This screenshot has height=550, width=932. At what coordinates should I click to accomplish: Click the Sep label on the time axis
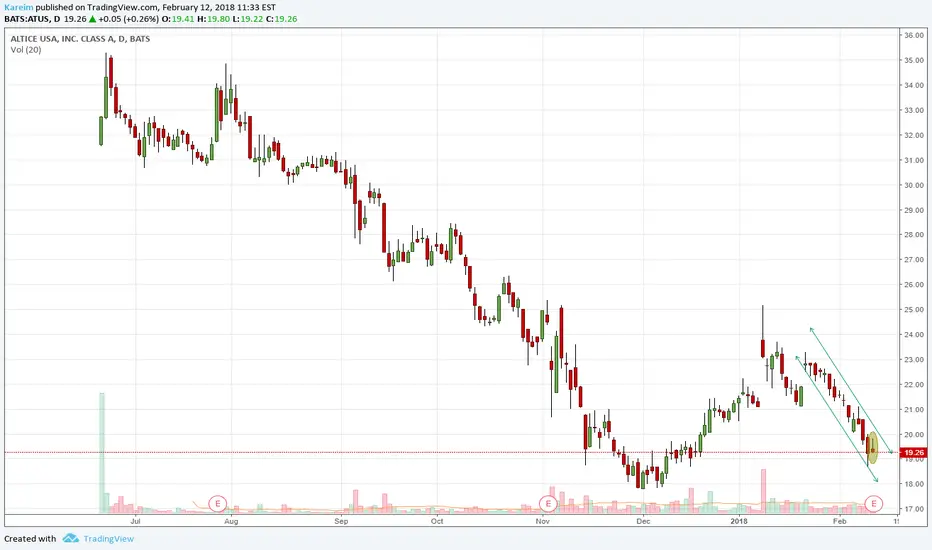point(341,521)
